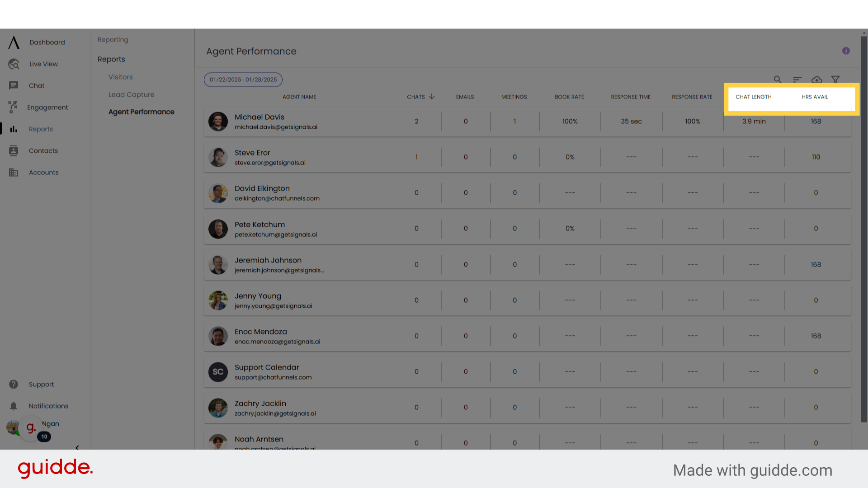This screenshot has width=868, height=488.
Task: Select Visitors under Reports
Action: coord(121,77)
